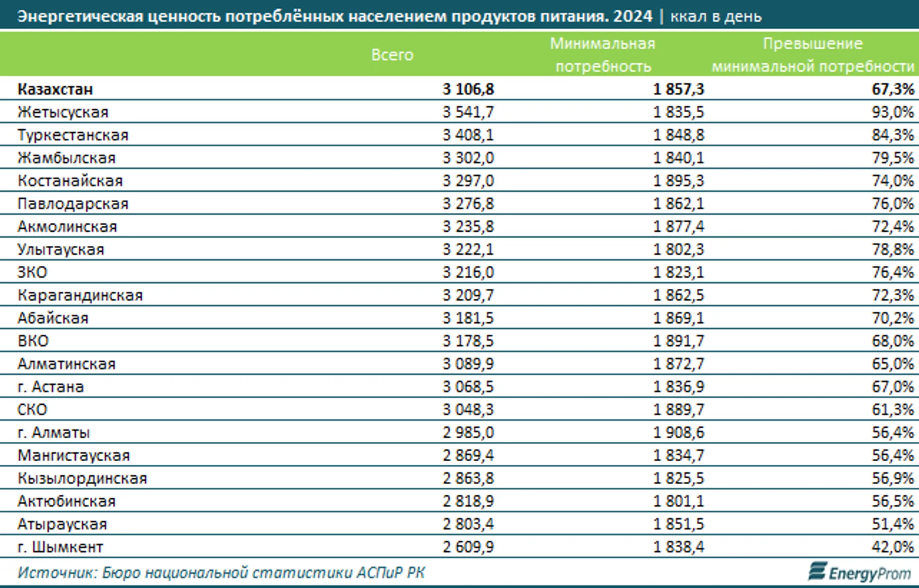
Task: Click the value 3 408,1 for Туркестанская
Action: 468,135
